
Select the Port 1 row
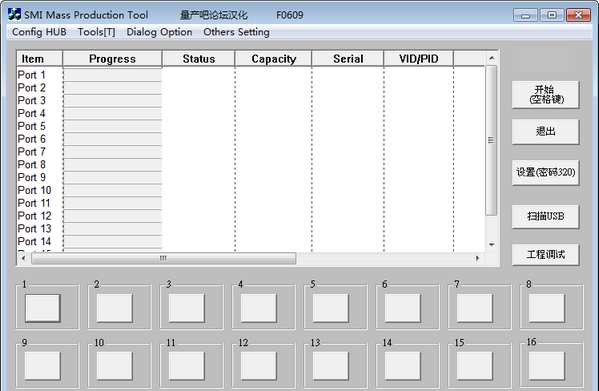pos(251,75)
